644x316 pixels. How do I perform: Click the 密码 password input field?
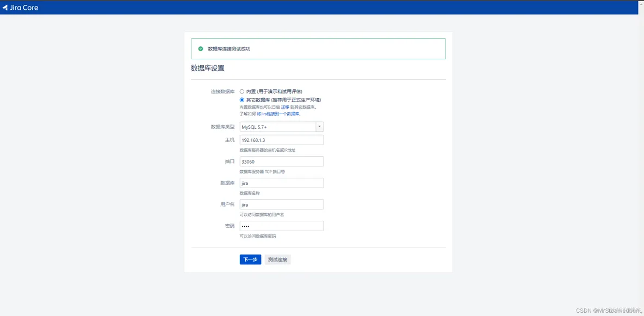(x=282, y=226)
